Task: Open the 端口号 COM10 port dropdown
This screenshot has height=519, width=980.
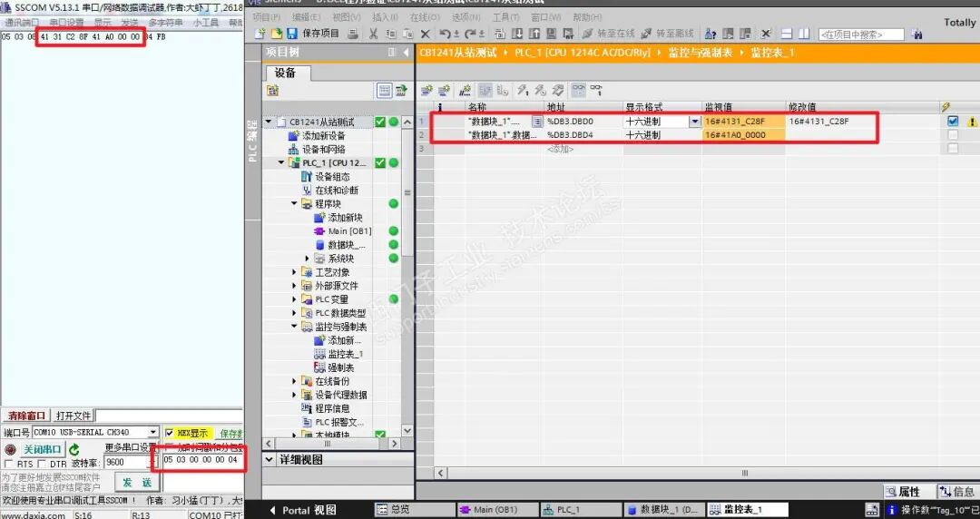Action: tap(153, 432)
